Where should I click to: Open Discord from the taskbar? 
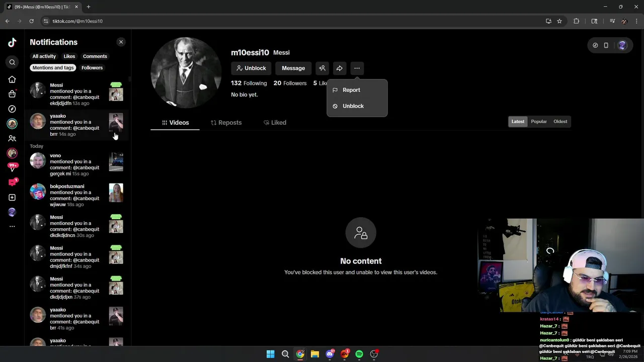click(330, 354)
